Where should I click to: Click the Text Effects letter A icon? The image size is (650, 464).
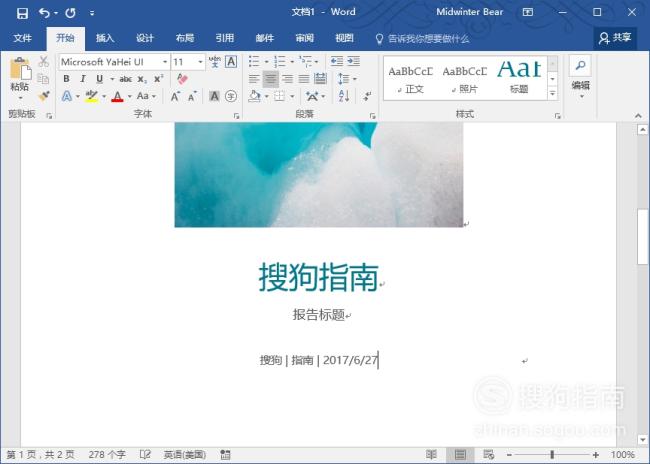(x=67, y=96)
